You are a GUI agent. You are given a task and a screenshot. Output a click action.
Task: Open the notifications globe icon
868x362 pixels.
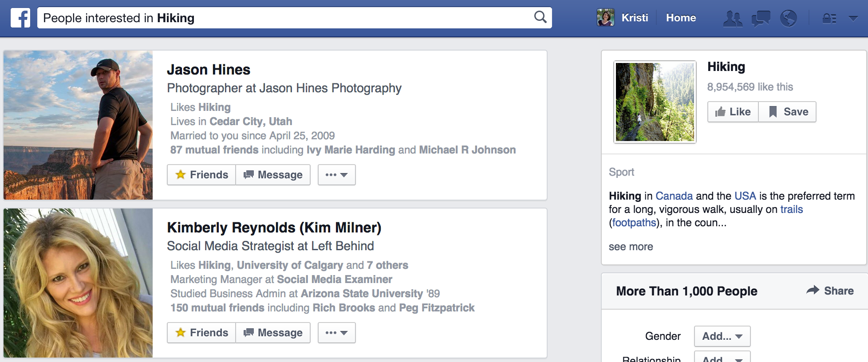[789, 18]
